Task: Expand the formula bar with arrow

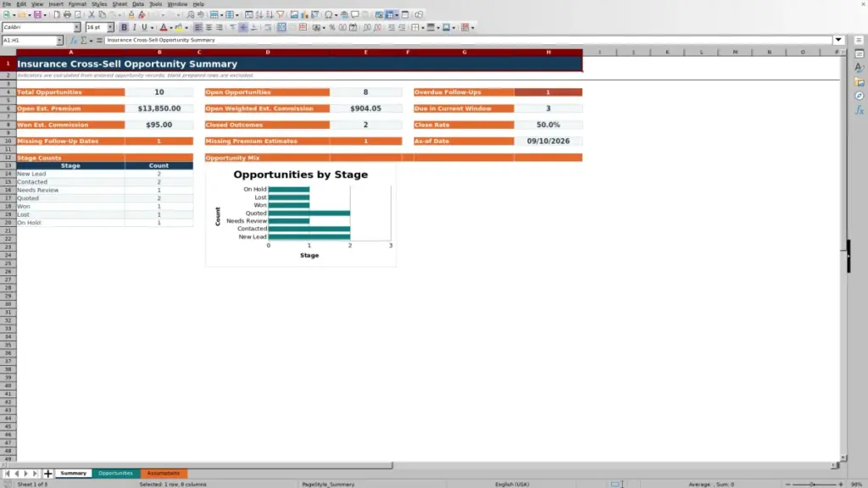Action: coord(838,40)
